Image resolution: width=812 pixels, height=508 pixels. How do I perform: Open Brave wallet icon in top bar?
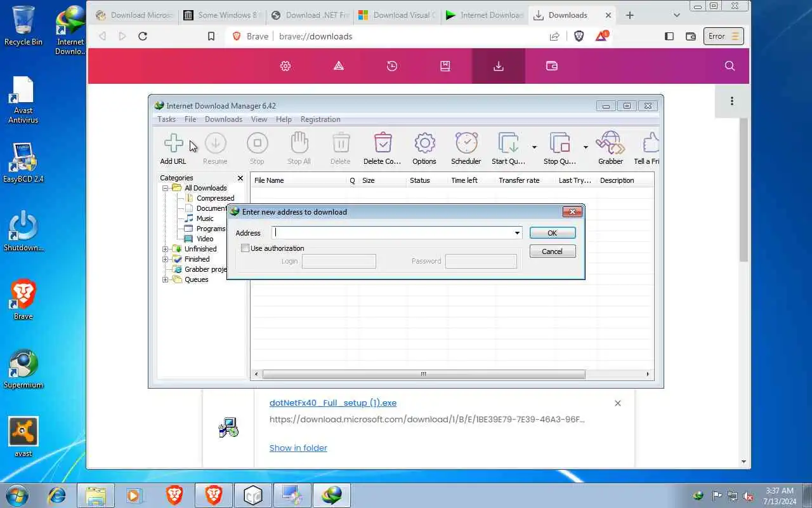point(552,66)
